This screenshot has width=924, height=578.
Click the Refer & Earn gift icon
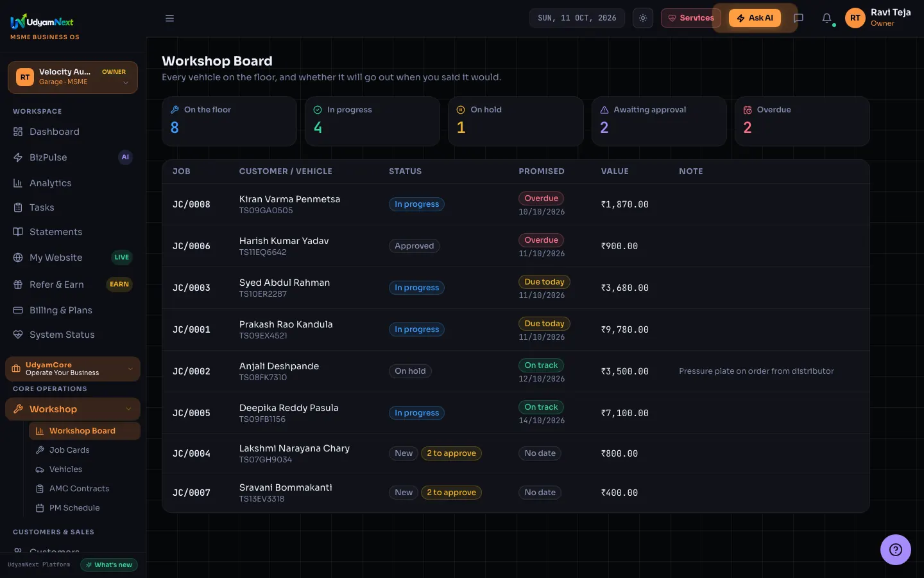[18, 285]
